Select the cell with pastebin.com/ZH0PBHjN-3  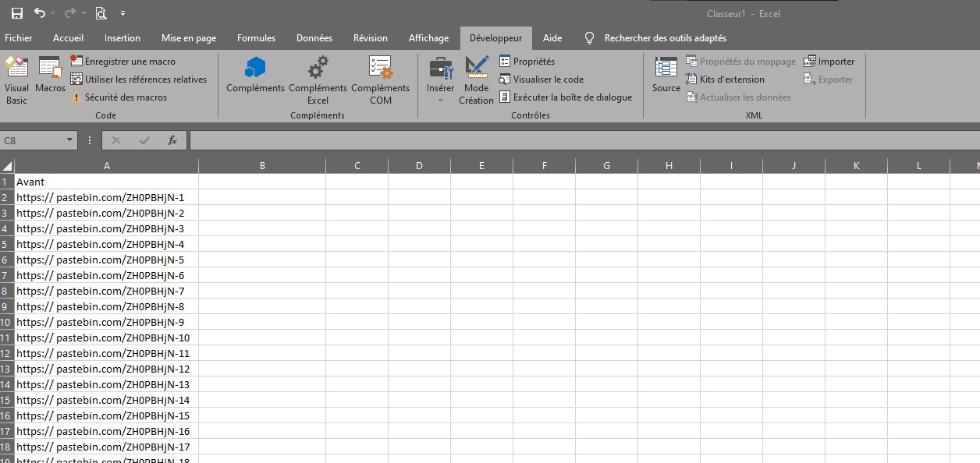pyautogui.click(x=106, y=228)
